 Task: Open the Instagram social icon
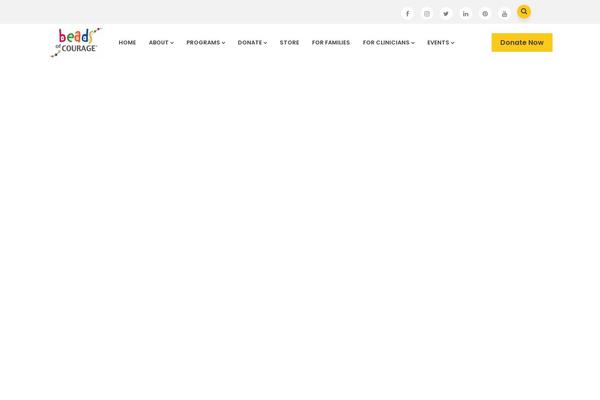[427, 14]
